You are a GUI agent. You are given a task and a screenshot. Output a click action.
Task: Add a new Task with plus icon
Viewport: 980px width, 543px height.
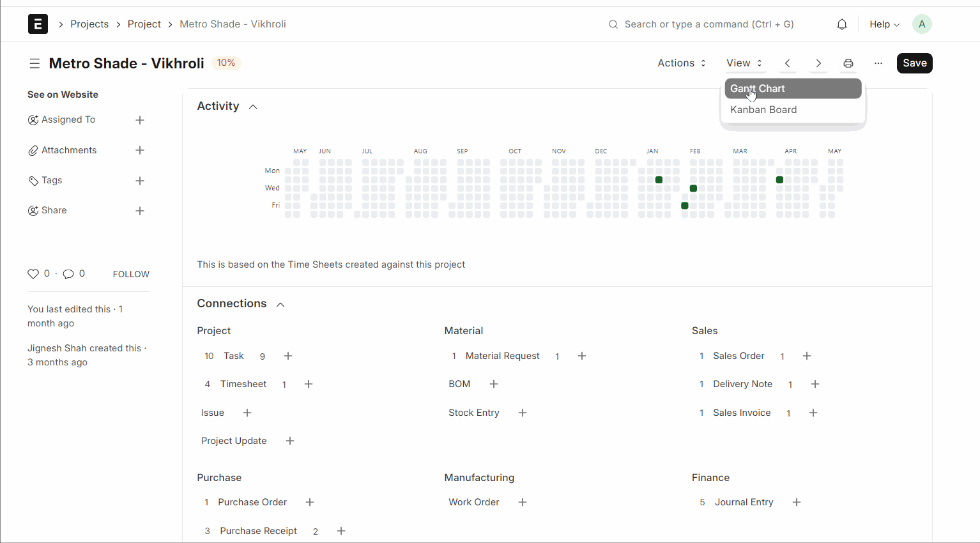288,356
